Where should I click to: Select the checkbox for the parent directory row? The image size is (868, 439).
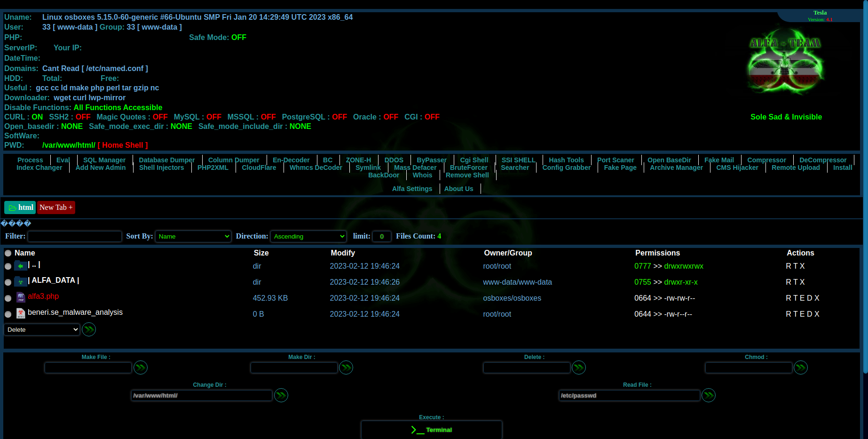(8, 266)
